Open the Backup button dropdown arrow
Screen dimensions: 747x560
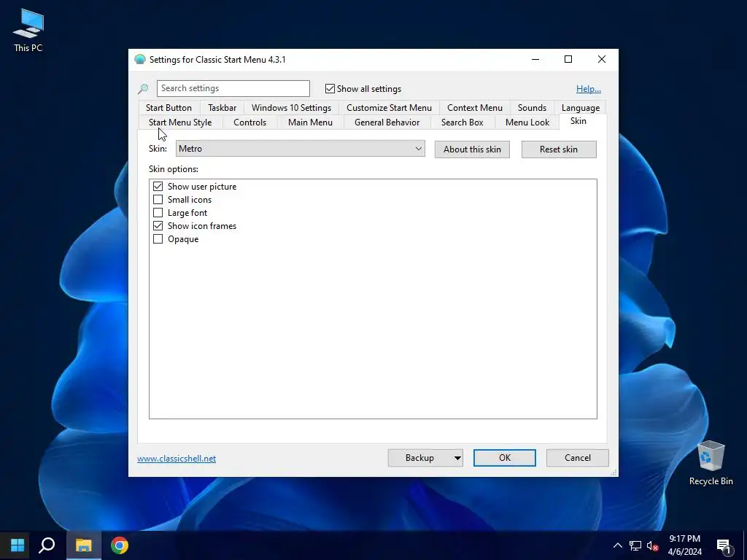pyautogui.click(x=457, y=458)
